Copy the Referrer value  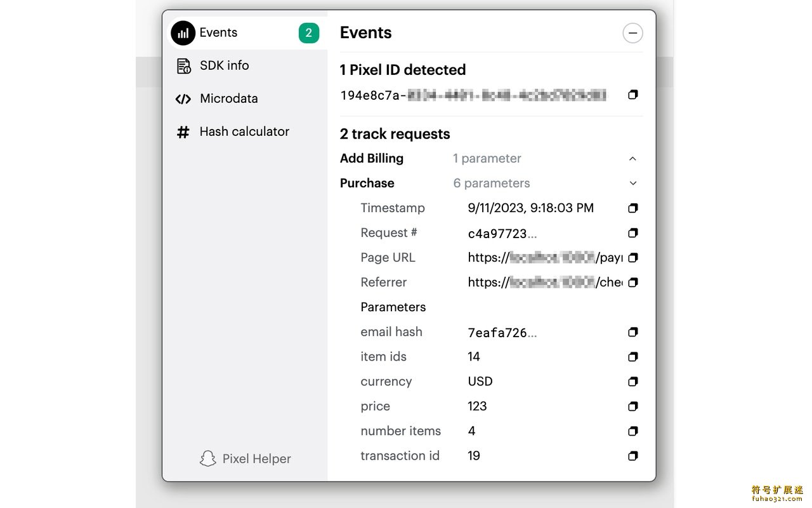click(632, 283)
